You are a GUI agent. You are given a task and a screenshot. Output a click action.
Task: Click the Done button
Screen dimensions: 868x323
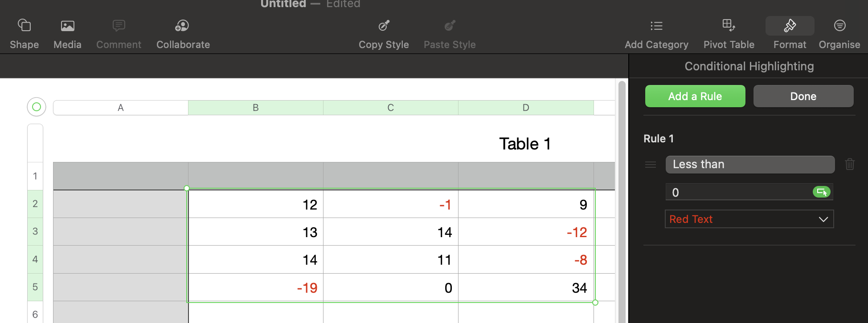[803, 96]
